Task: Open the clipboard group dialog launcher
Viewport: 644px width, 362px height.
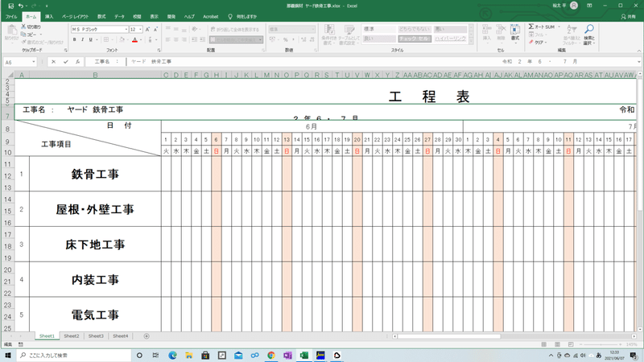Action: 65,50
